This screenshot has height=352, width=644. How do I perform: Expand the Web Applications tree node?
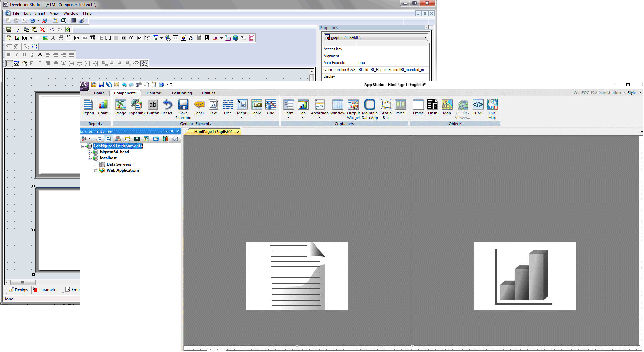coord(96,171)
